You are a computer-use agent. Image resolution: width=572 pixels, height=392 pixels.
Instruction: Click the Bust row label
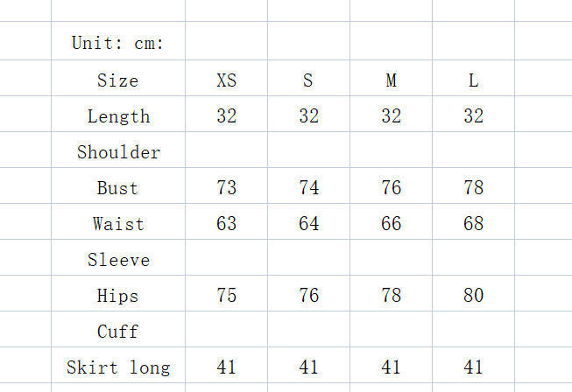click(118, 188)
